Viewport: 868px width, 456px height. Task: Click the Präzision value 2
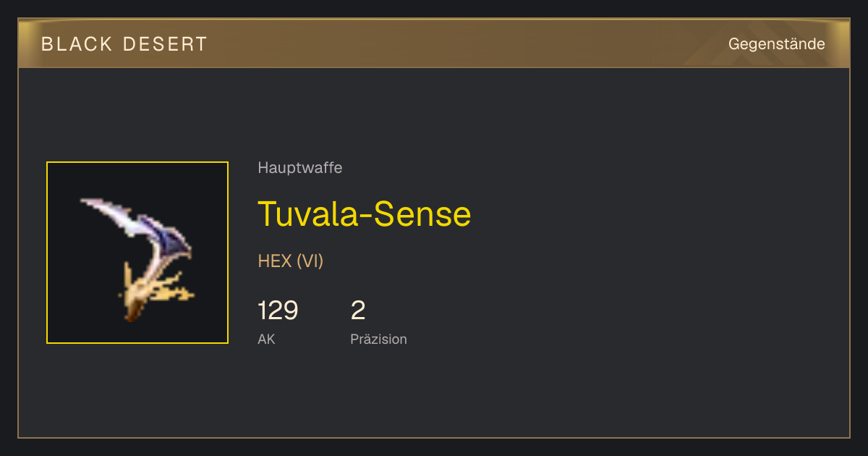coord(358,311)
